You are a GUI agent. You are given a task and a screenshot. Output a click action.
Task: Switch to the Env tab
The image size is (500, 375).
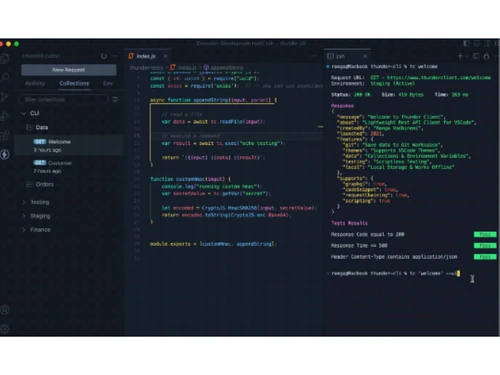point(108,83)
